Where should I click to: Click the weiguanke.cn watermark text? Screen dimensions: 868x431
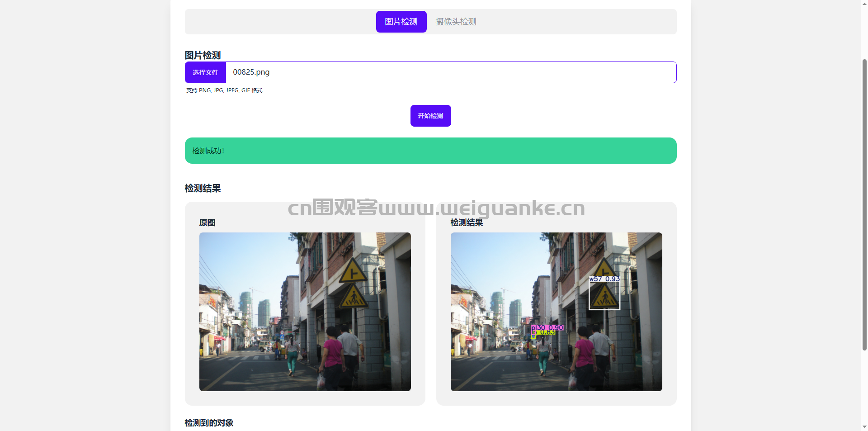pos(436,208)
